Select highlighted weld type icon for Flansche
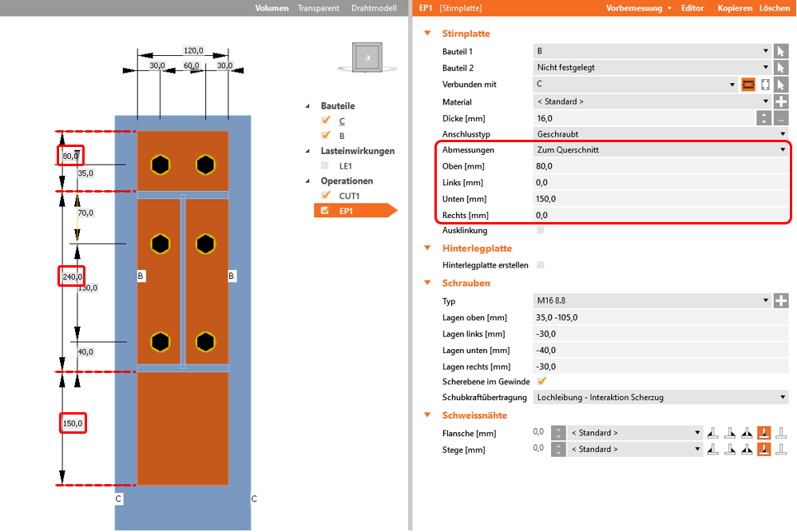Image resolution: width=797 pixels, height=532 pixels. coord(763,433)
